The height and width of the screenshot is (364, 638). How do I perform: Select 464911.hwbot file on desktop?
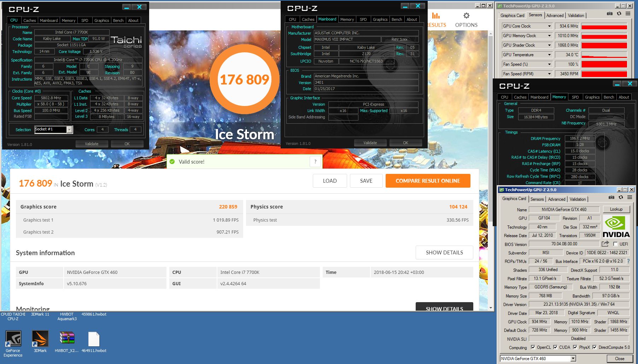click(x=94, y=342)
